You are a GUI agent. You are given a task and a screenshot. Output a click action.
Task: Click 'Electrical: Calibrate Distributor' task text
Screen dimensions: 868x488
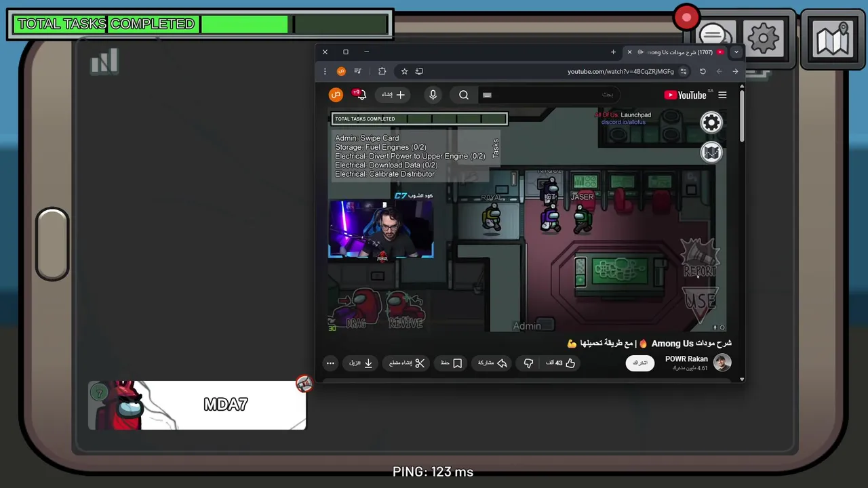click(384, 174)
